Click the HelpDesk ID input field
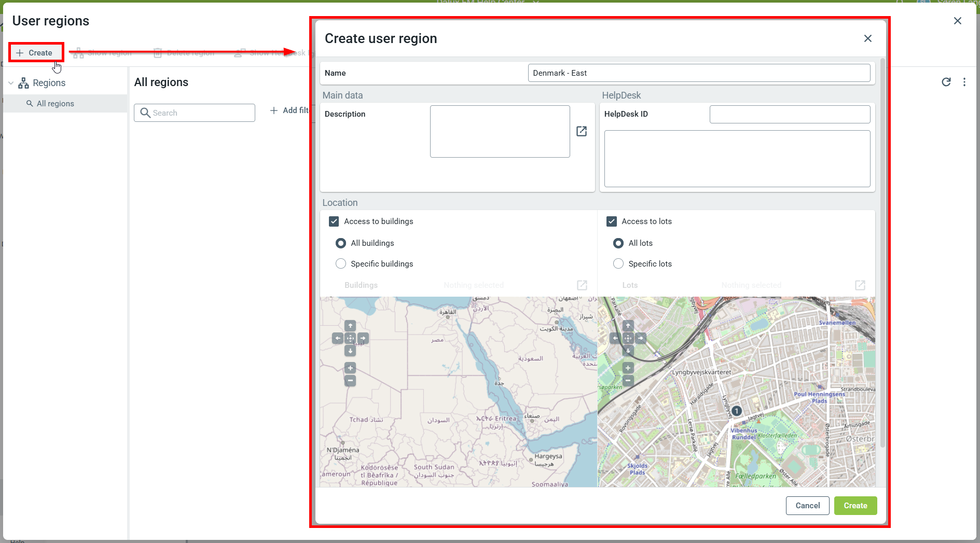Screen dimensions: 980x543 click(x=789, y=114)
